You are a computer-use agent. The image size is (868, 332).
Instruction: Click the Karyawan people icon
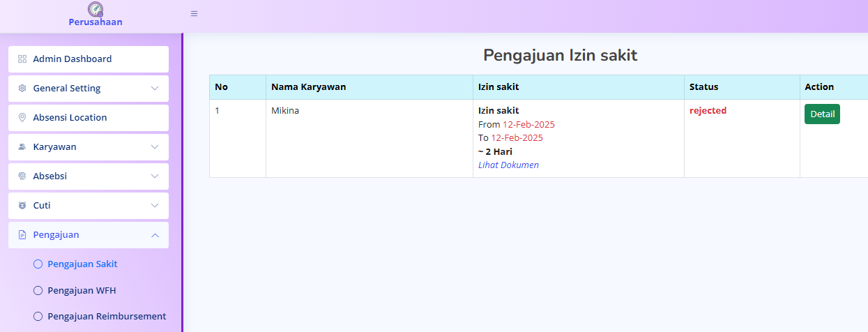point(22,147)
